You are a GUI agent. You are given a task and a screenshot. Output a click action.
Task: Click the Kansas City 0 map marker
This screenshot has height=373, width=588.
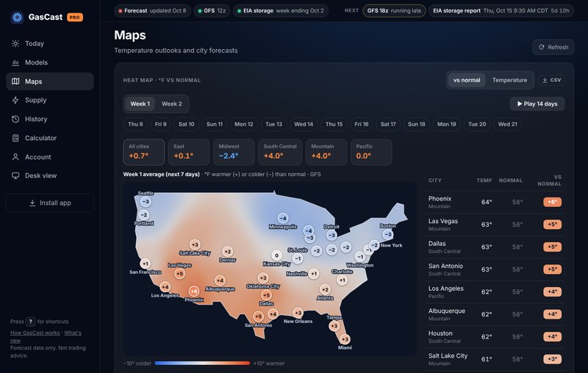pos(276,256)
